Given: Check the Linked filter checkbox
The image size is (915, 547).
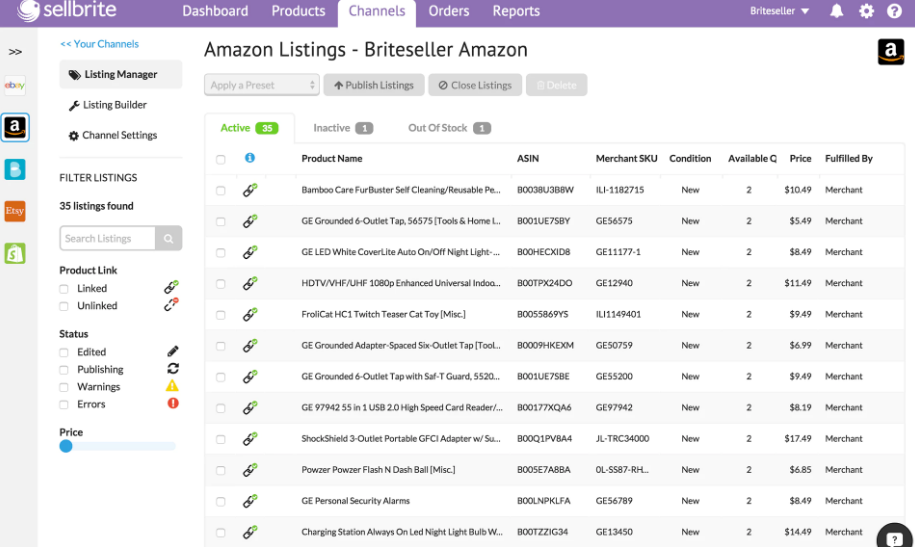Looking at the screenshot, I should (64, 289).
